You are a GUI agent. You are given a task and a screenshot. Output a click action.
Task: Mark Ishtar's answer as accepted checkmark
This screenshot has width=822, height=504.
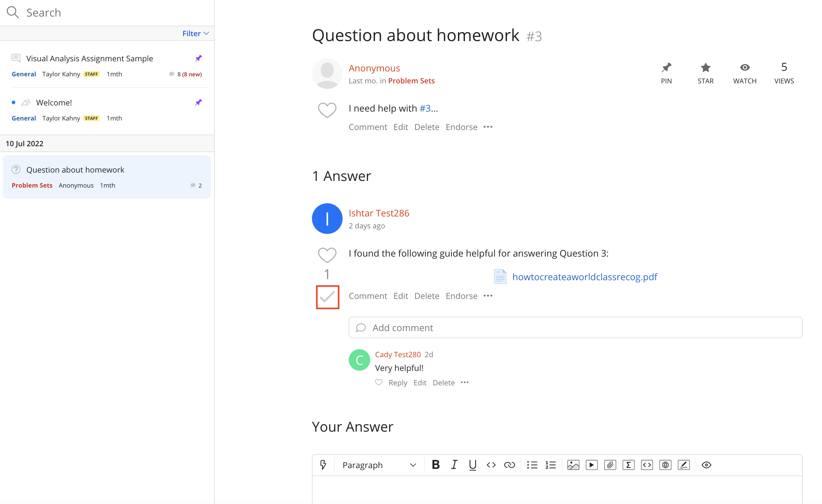click(327, 297)
